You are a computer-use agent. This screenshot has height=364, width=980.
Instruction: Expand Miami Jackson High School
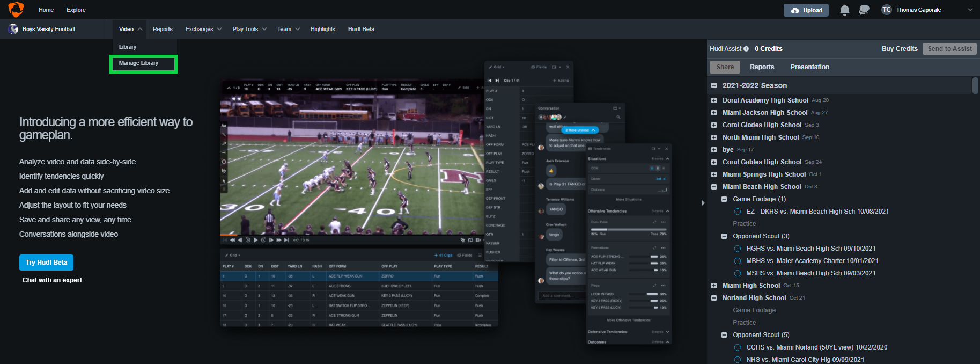click(714, 113)
